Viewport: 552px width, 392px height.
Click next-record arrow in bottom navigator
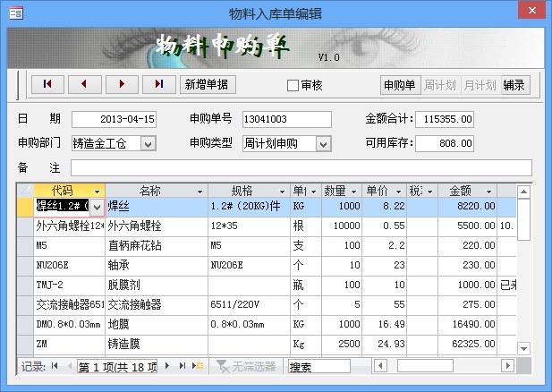click(x=167, y=366)
